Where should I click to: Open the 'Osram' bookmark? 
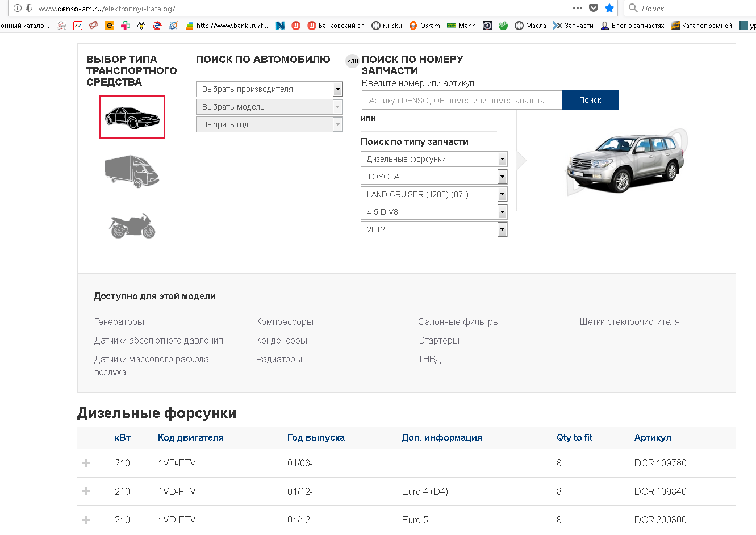coord(424,26)
